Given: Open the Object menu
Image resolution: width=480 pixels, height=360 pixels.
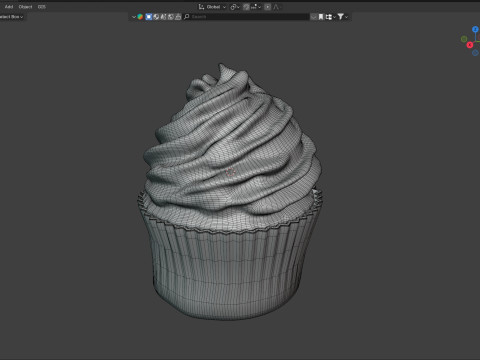Looking at the screenshot, I should (25, 7).
